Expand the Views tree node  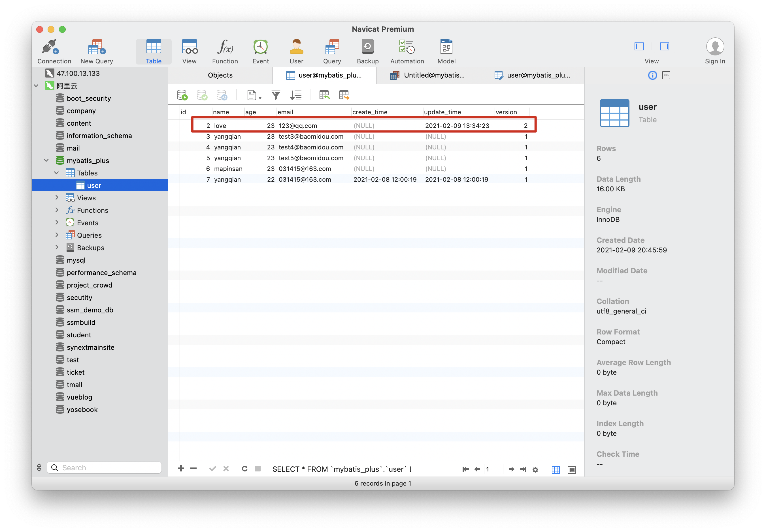(x=57, y=198)
